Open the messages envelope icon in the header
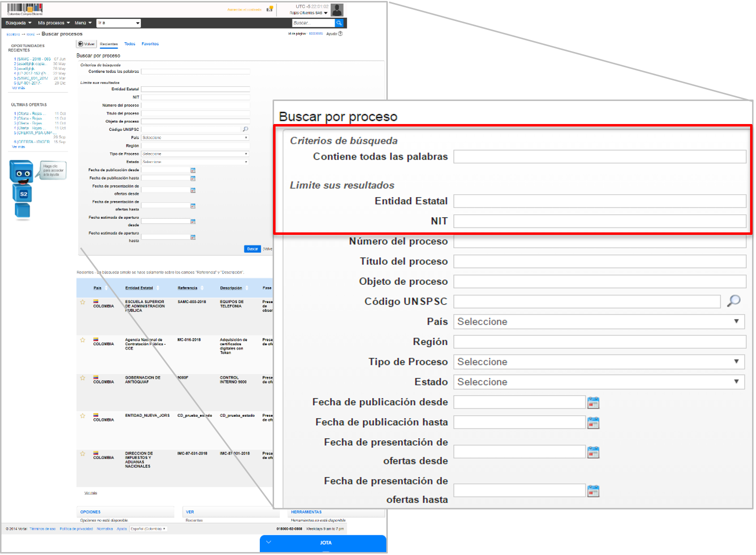 pyautogui.click(x=270, y=9)
